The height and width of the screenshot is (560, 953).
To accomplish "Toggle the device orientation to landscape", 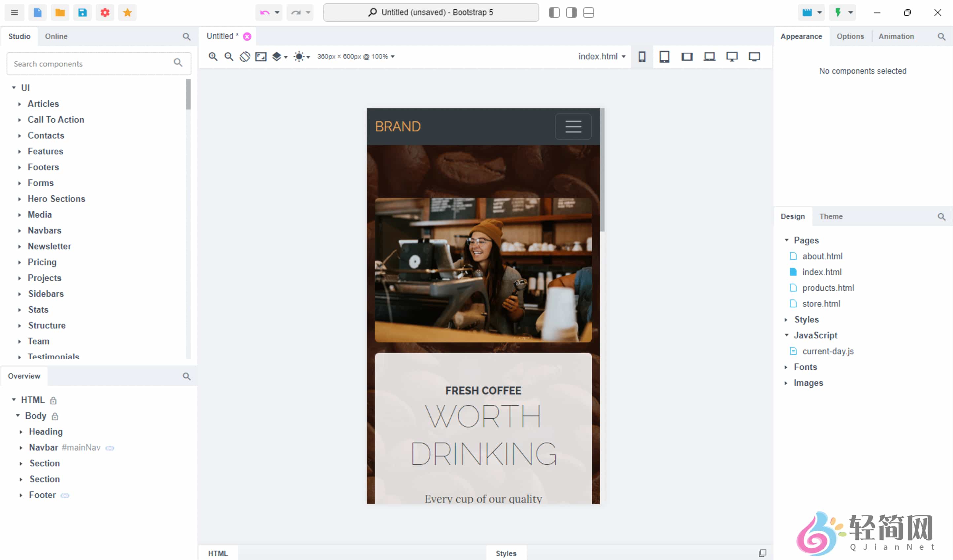I will [245, 56].
